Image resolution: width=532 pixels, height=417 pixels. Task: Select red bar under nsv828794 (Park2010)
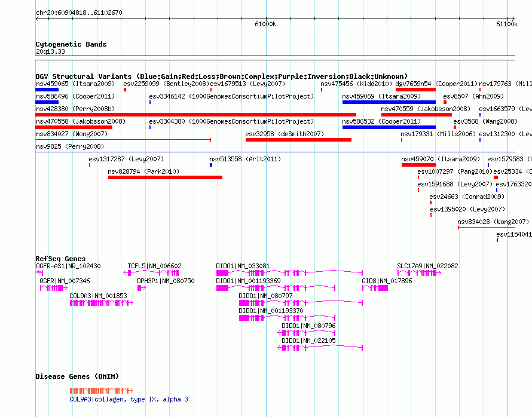(165, 177)
